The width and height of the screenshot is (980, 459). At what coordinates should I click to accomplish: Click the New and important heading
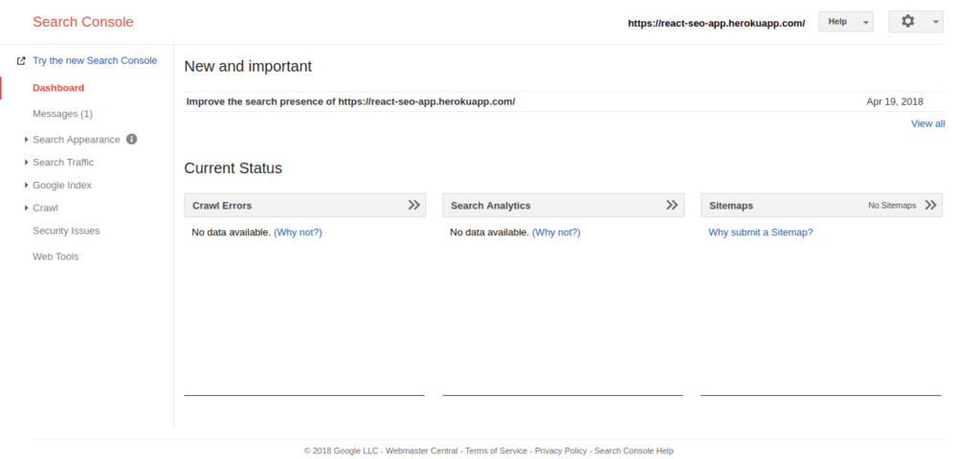[x=248, y=66]
